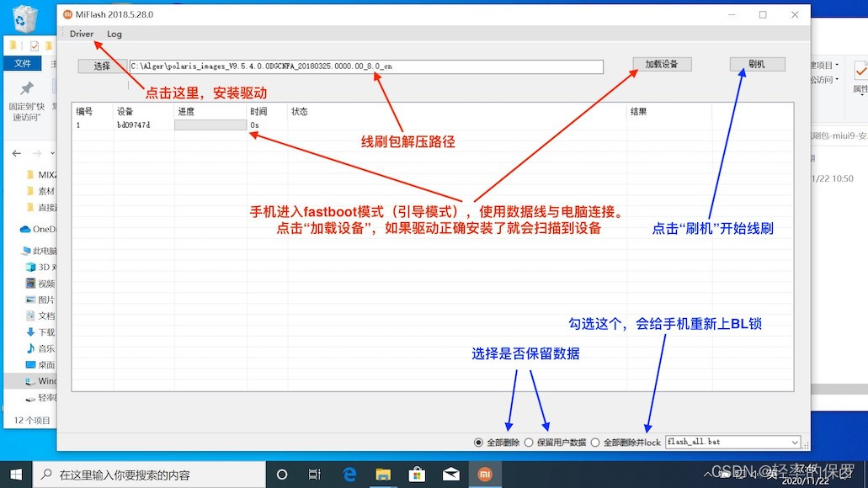Click the 结果 column header
The width and height of the screenshot is (868, 488).
click(638, 112)
